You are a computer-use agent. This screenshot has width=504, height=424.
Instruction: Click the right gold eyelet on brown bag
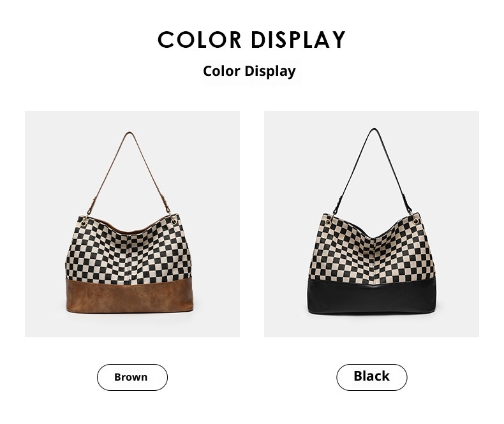tap(174, 222)
